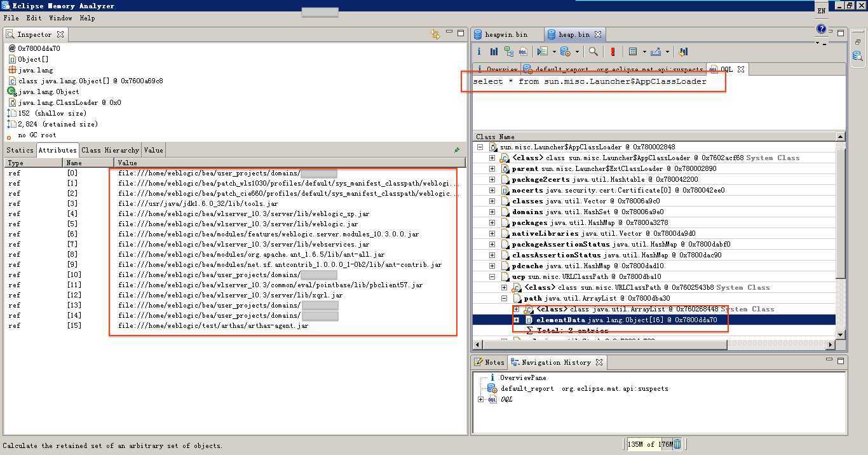Open Run Expert System Test dropdown arrow
The image size is (868, 455).
[x=577, y=52]
